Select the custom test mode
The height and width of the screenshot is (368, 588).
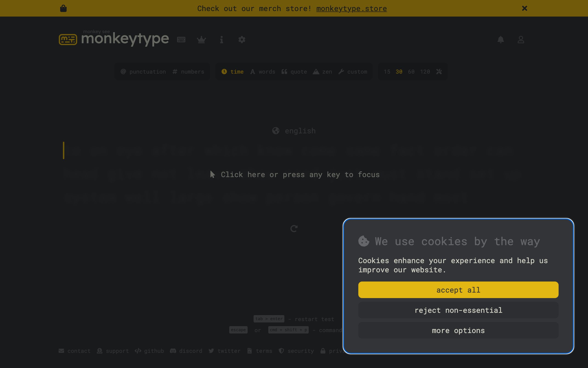pos(353,72)
